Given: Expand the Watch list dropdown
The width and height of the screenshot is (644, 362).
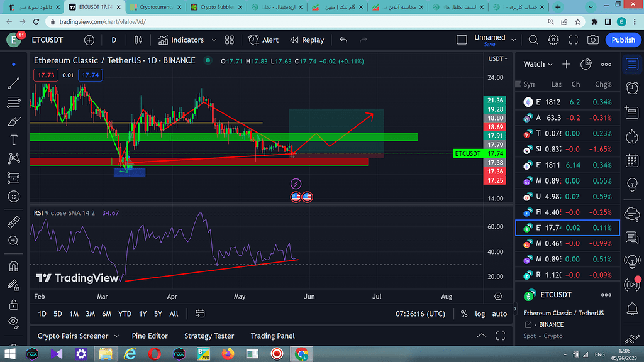Looking at the screenshot, I should [538, 64].
